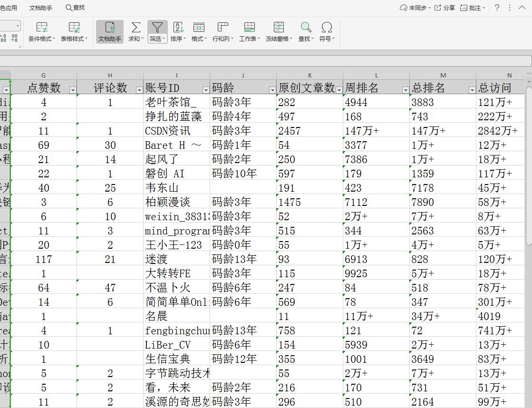The height and width of the screenshot is (408, 532).
Task: Open the 点赞数 column filter dropdown
Action: click(72, 89)
